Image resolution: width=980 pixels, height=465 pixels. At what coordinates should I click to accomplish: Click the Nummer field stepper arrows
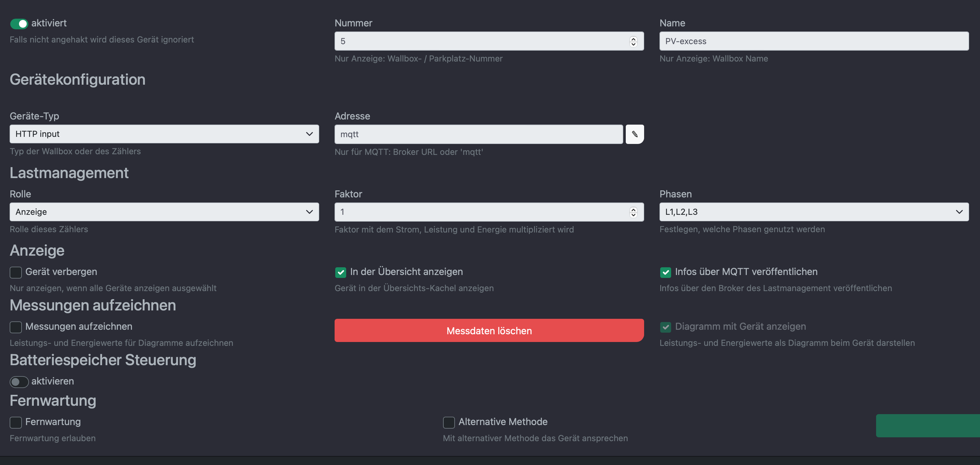(x=633, y=41)
